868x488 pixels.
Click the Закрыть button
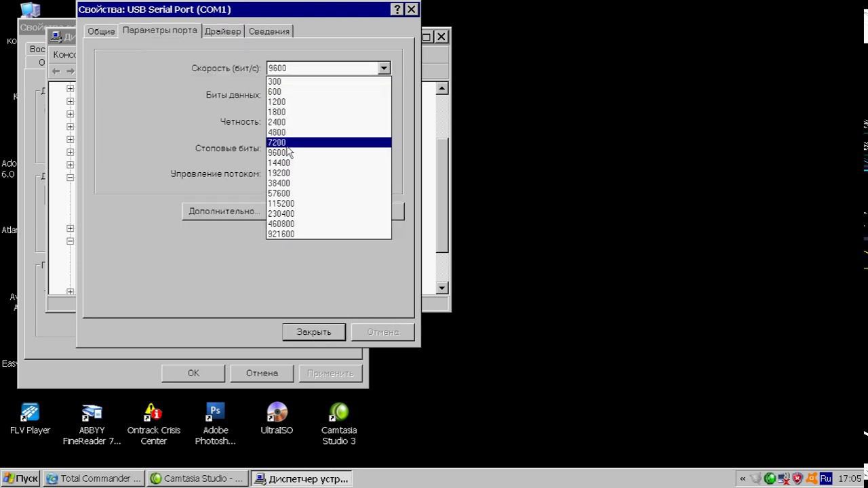click(x=314, y=332)
